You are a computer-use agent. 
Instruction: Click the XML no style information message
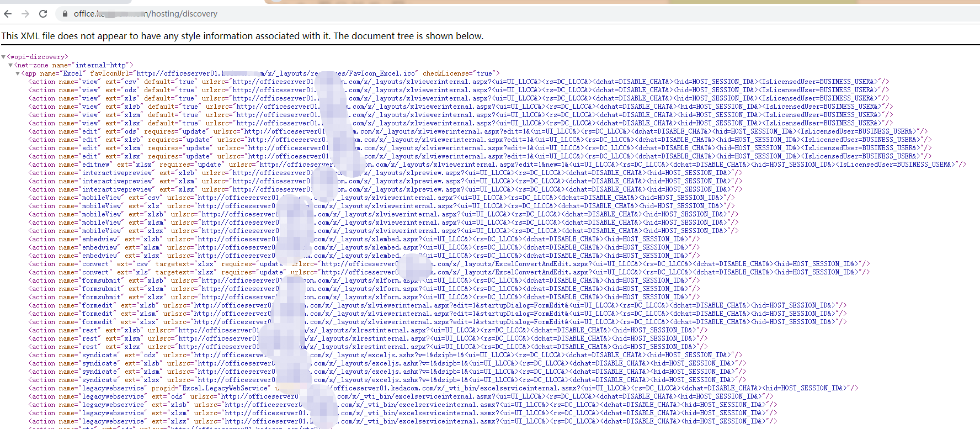click(242, 36)
